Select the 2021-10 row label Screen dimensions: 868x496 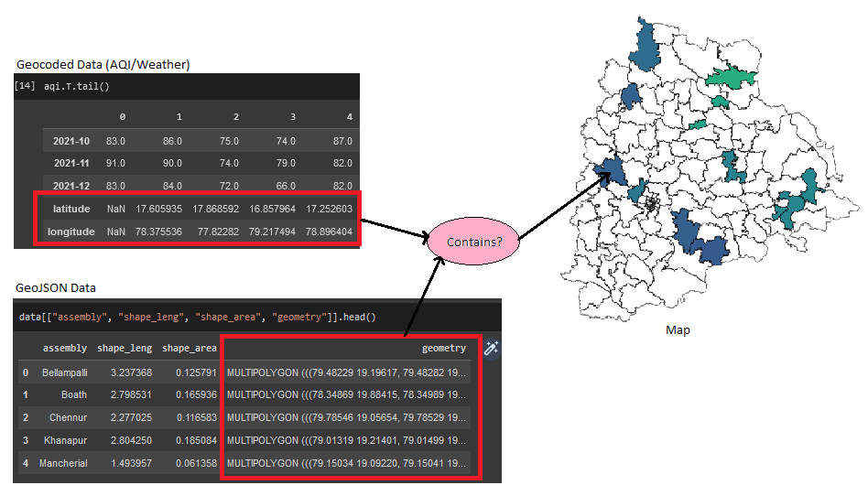71,141
